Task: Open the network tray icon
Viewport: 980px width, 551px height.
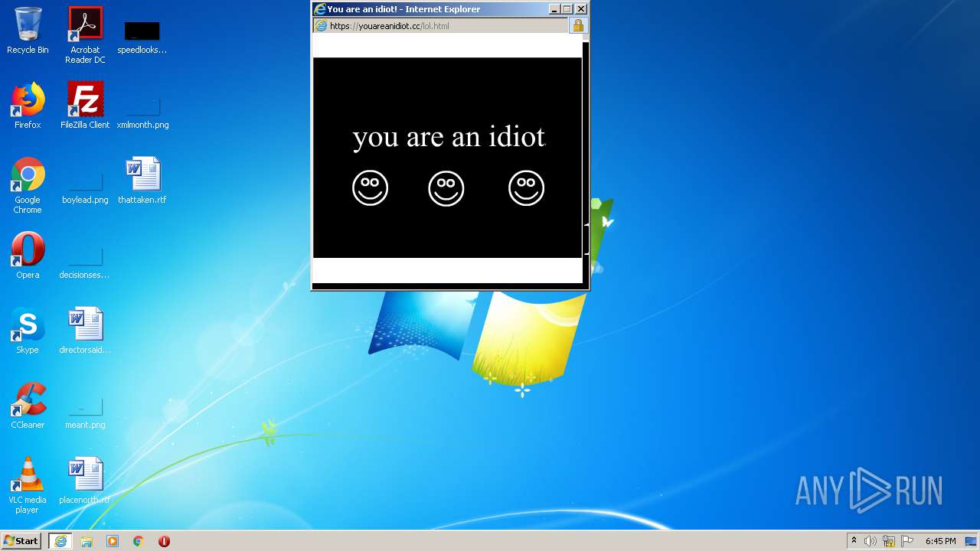Action: pyautogui.click(x=889, y=541)
